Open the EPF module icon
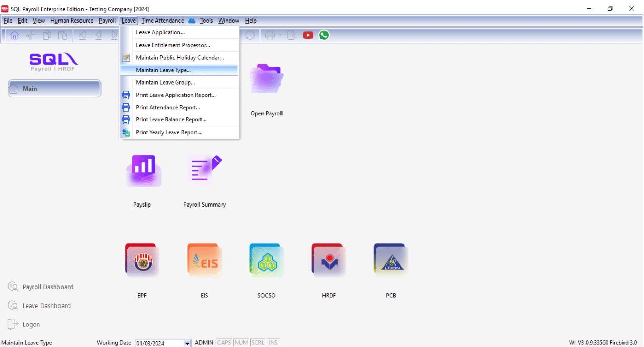The image size is (644, 347). point(142,261)
